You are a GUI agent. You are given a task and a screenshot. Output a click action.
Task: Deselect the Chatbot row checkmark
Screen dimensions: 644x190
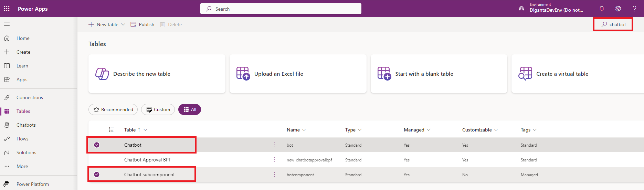tap(97, 145)
